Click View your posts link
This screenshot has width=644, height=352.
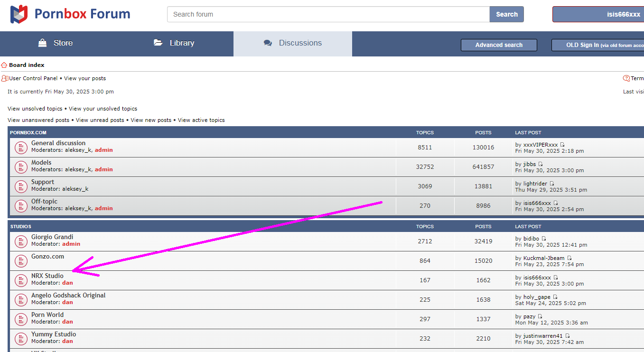click(x=85, y=78)
